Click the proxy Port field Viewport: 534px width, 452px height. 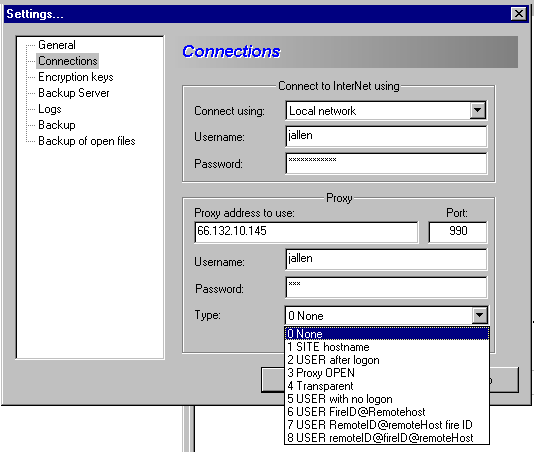point(458,232)
